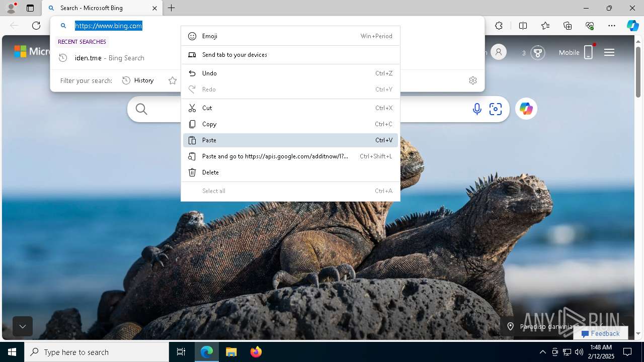The image size is (644, 362).
Task: Choose Emoji from the context menu
Action: (290, 36)
